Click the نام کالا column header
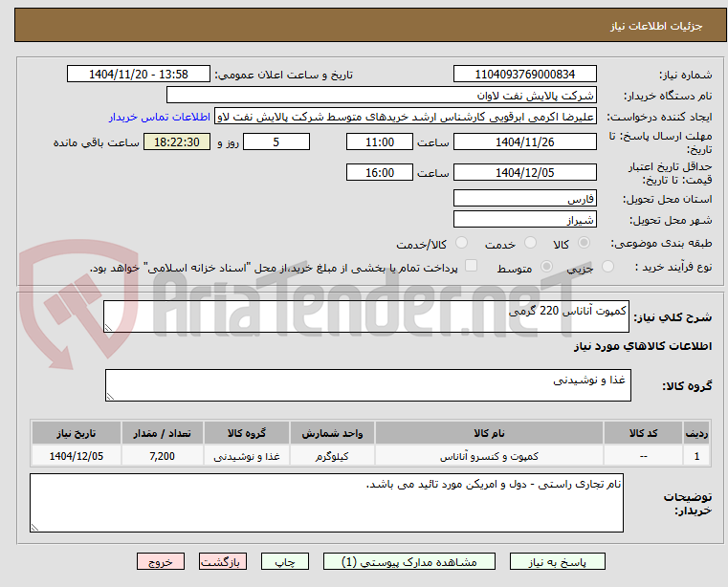This screenshot has height=587, width=728. click(x=489, y=433)
